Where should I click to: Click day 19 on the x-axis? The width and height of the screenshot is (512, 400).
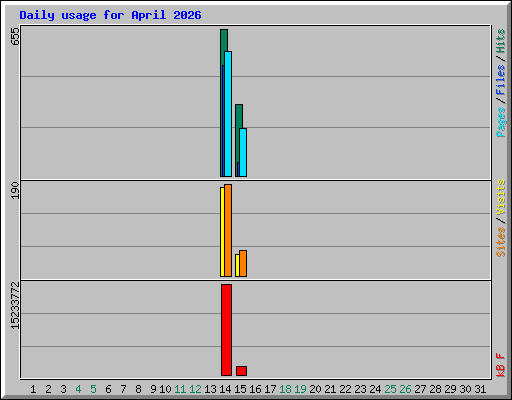(300, 389)
